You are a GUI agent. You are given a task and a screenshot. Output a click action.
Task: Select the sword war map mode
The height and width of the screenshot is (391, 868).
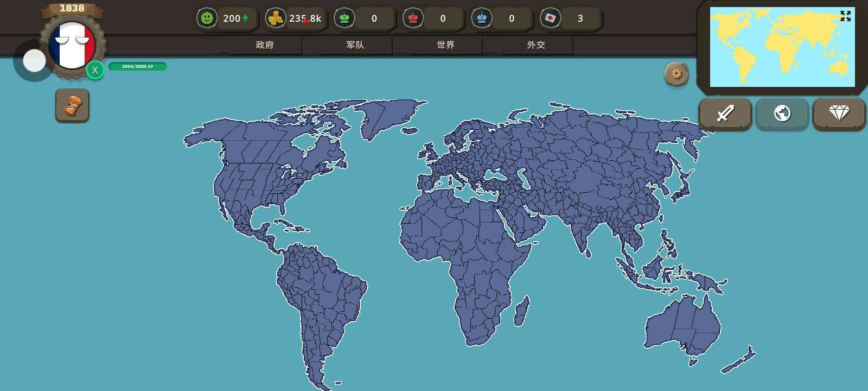[x=725, y=113]
